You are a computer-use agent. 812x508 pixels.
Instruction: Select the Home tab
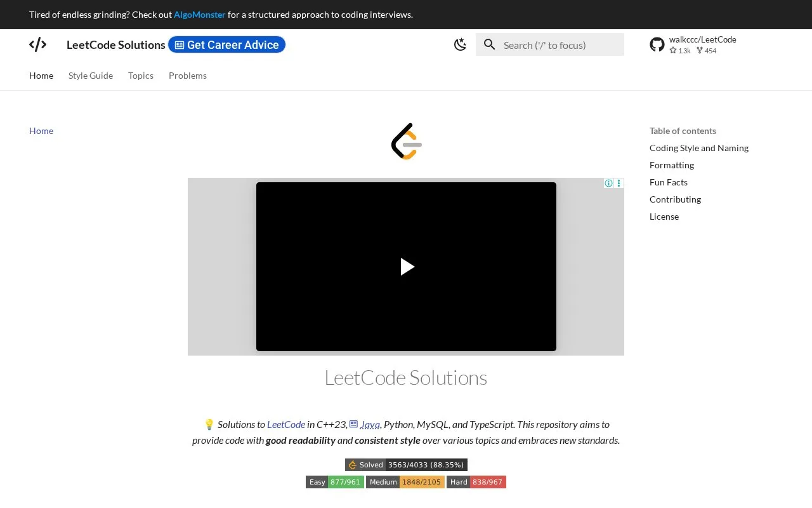pos(41,76)
